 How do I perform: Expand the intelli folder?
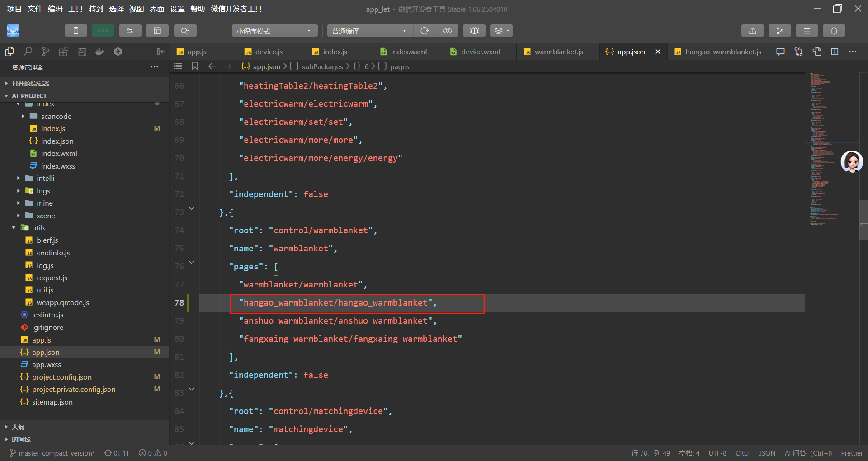[x=45, y=179]
